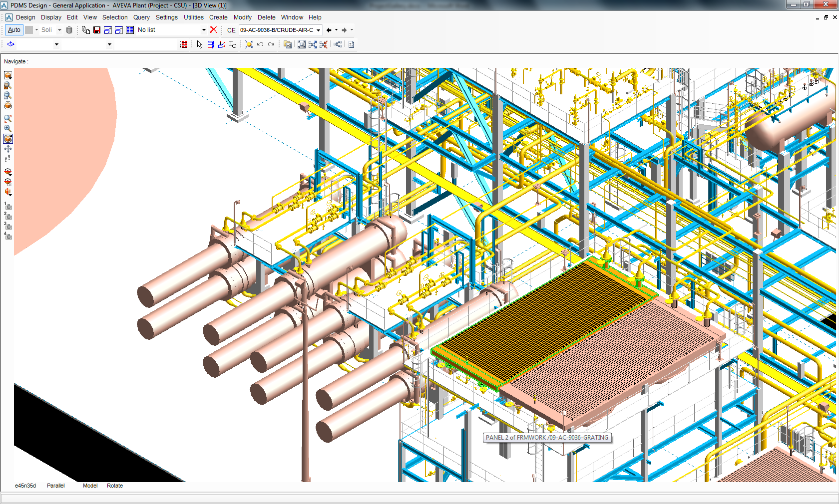Click the saved view camera 3 icon
Viewport: 839px width, 504px height.
coord(8,226)
